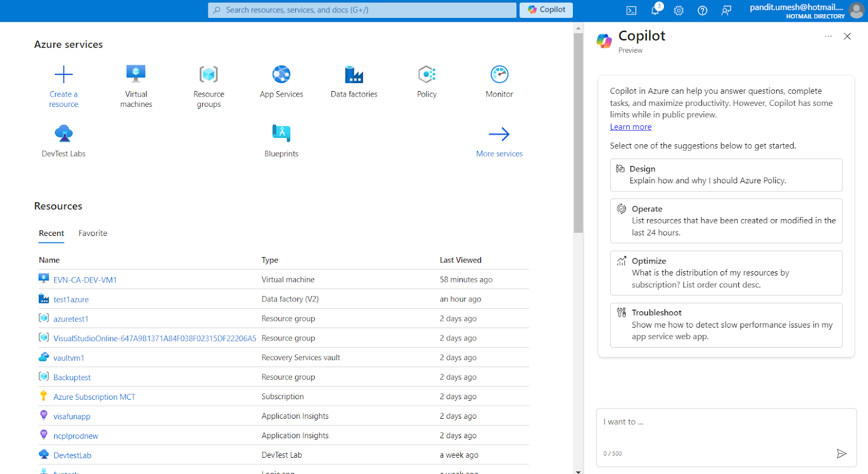868x474 pixels.
Task: Click the page vertical scrollbar thumb
Action: [578, 133]
